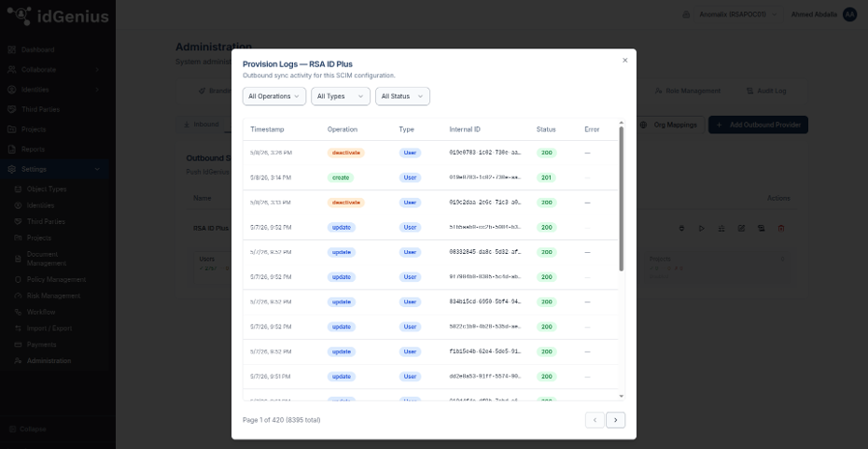Click the Operation column header
868x449 pixels.
[x=343, y=130]
